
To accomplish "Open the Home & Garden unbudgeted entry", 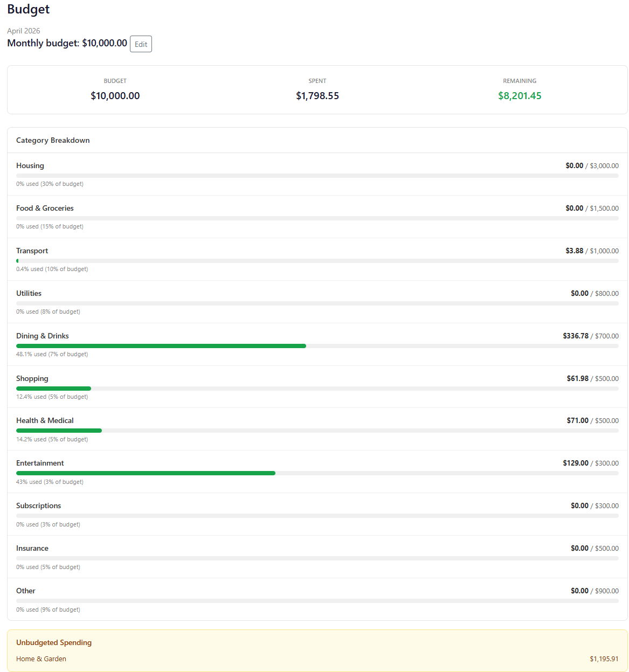I will pyautogui.click(x=41, y=659).
